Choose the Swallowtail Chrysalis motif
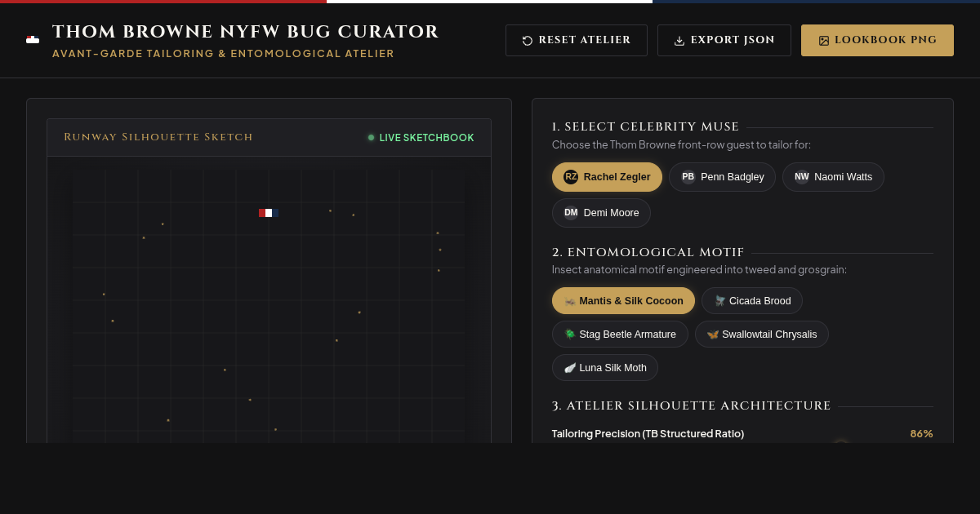Screen dimensions: 980x514 (762, 335)
